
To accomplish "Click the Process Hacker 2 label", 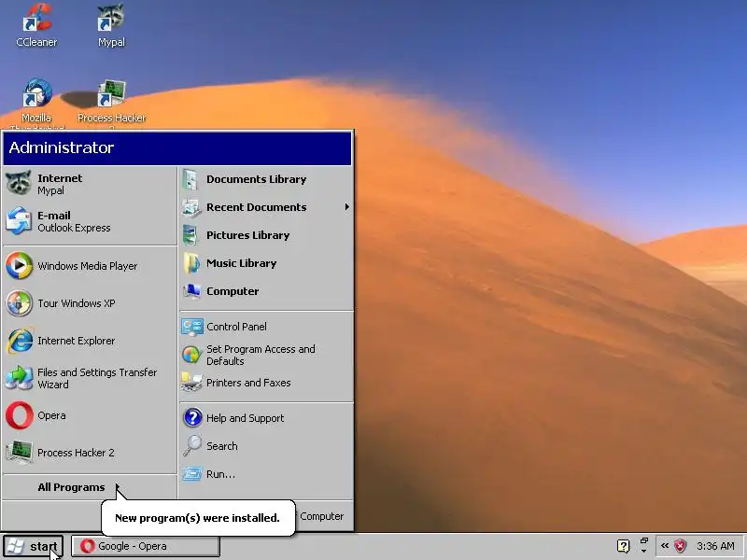I will pyautogui.click(x=76, y=453).
